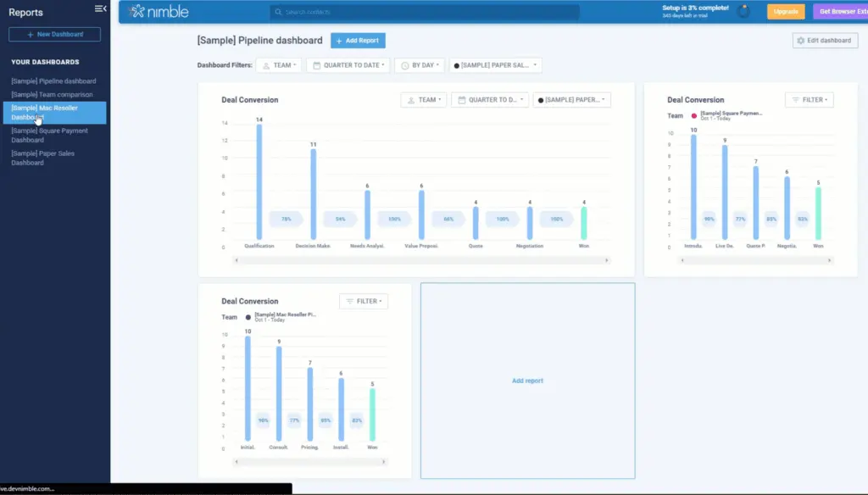Image resolution: width=868 pixels, height=495 pixels.
Task: Click scroll right arrow in top chart
Action: click(x=607, y=260)
